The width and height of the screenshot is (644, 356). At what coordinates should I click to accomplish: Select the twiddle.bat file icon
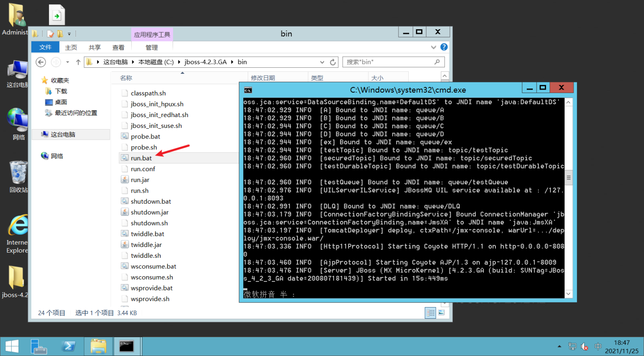click(125, 234)
